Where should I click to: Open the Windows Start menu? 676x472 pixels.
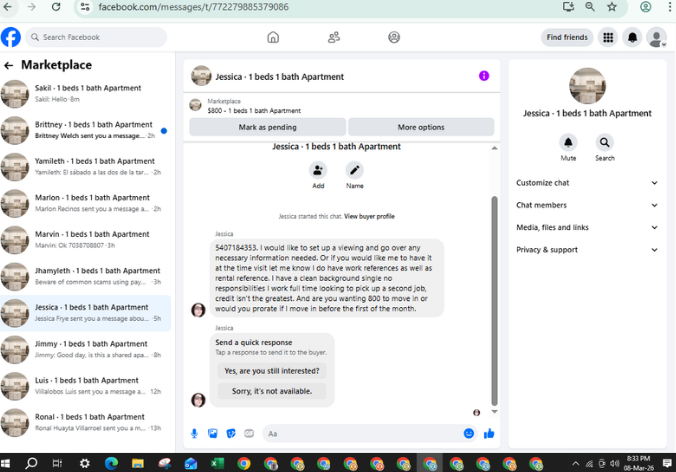(x=6, y=463)
